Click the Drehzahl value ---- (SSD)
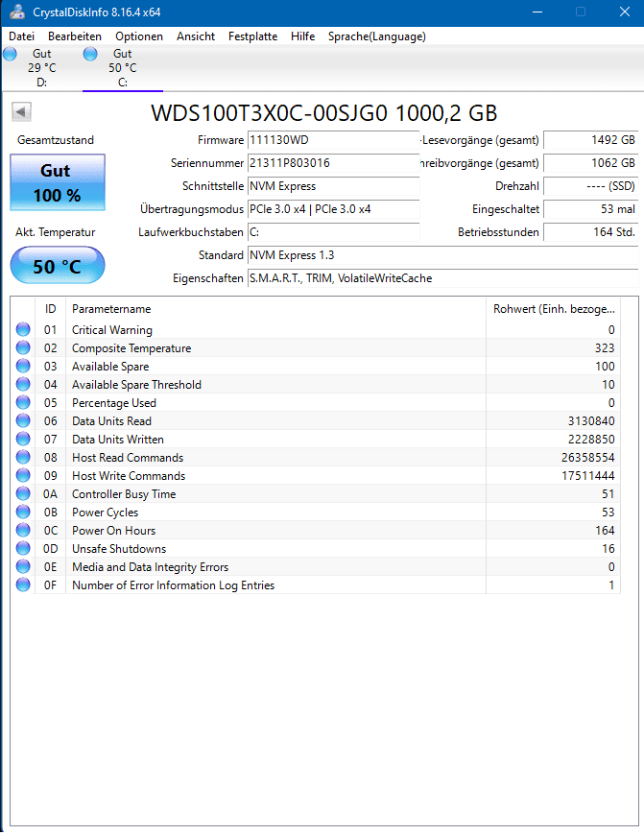The image size is (644, 835). tap(590, 186)
